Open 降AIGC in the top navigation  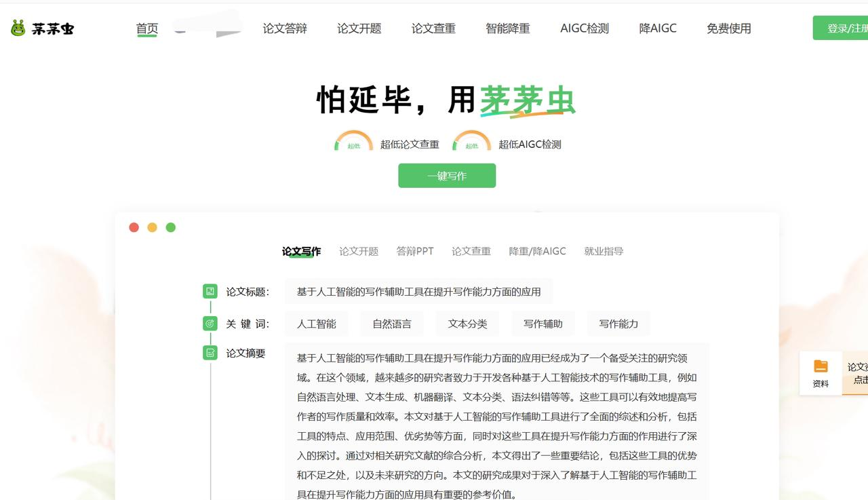pos(658,28)
